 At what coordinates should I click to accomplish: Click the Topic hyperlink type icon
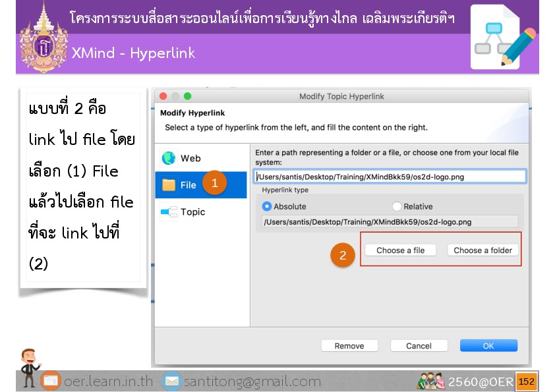(169, 212)
